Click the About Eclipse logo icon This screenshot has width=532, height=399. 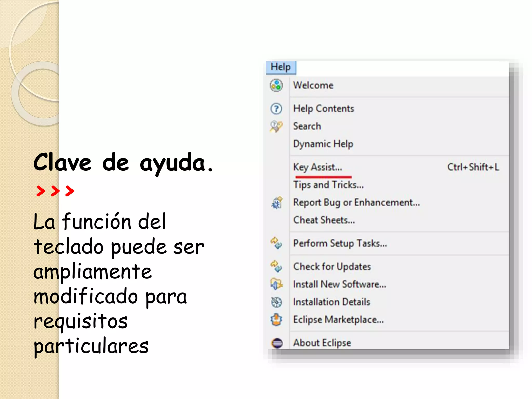pos(277,343)
